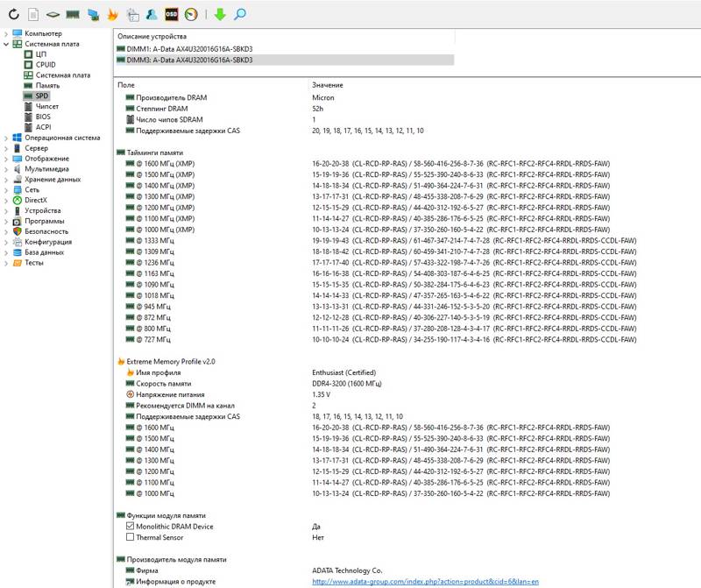Select SPD tree item
The height and width of the screenshot is (588, 701).
[41, 96]
